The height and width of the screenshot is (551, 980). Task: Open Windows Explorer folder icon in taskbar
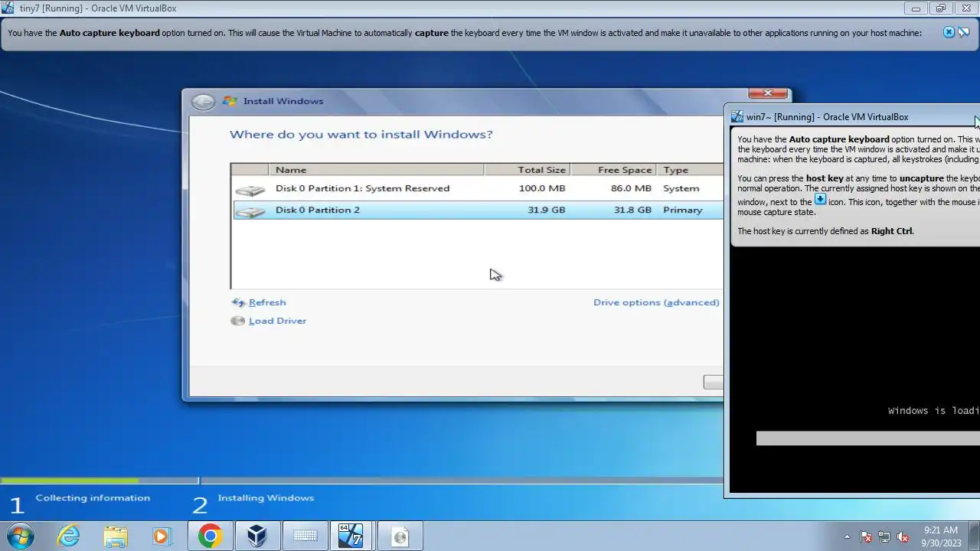pos(116,536)
